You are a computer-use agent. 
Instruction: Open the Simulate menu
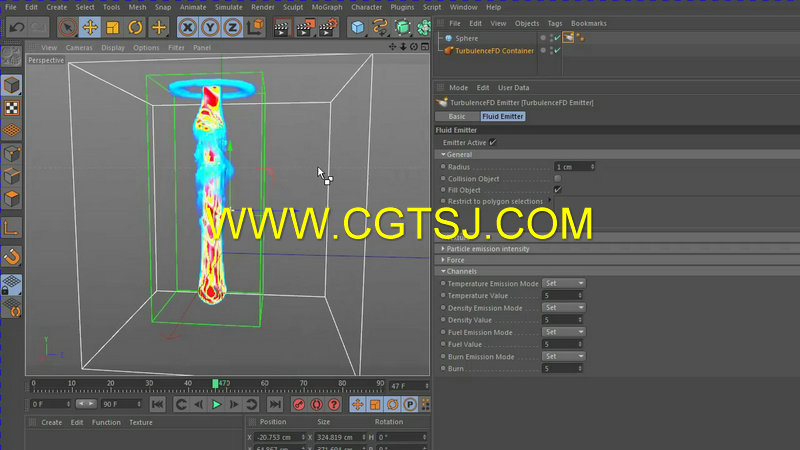pos(229,7)
